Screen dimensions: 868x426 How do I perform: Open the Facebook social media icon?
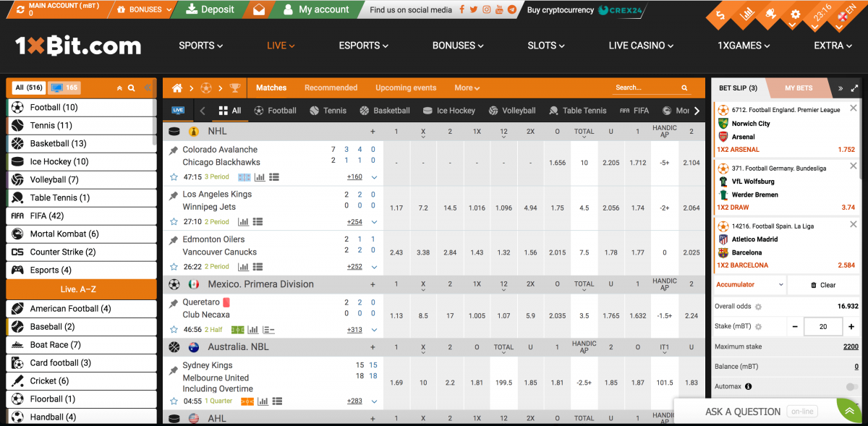point(461,10)
